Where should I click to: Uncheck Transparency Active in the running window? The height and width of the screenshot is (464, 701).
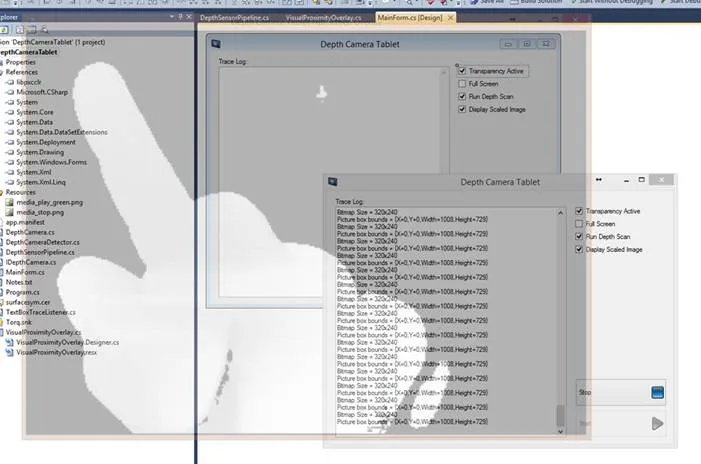click(579, 211)
